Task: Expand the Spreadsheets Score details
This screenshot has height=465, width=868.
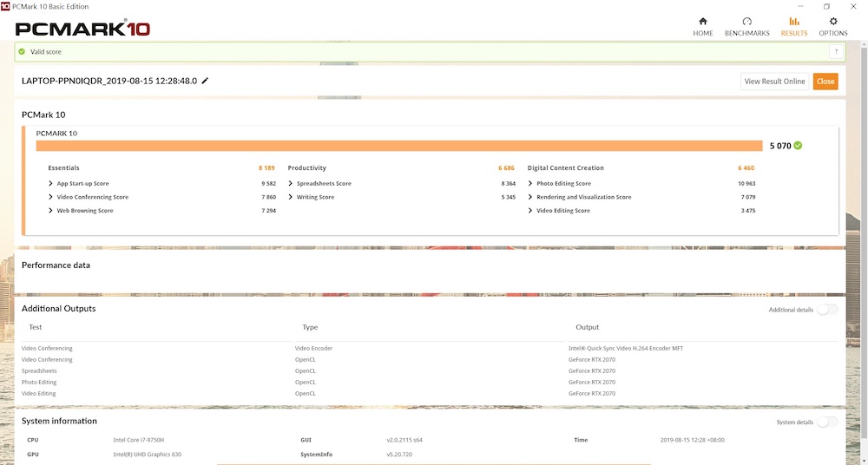Action: 292,184
